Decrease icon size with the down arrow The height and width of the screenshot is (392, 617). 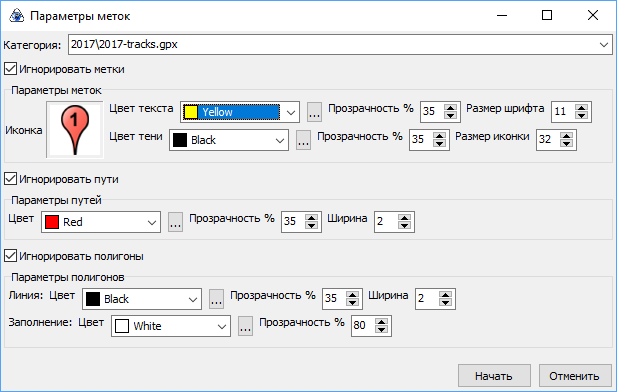tap(567, 144)
